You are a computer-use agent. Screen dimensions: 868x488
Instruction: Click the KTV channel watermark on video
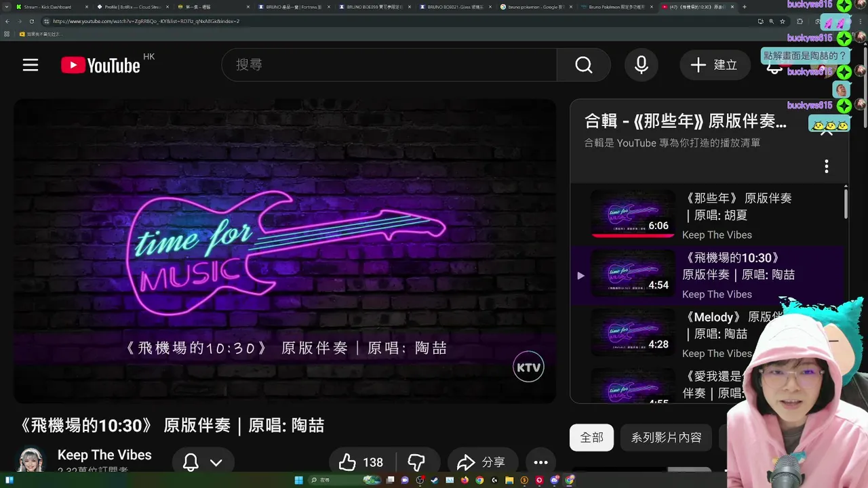click(x=528, y=367)
